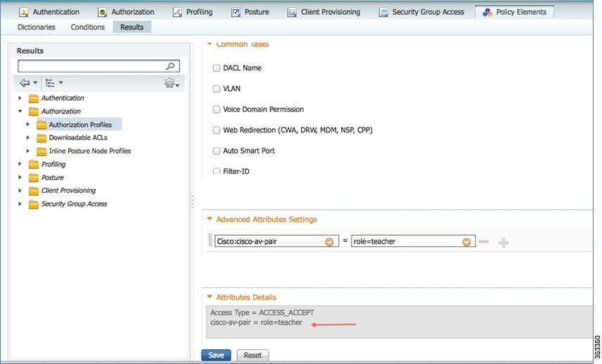The image size is (602, 364).
Task: Open the Cisco:cisco-av-pair dropdown
Action: point(329,242)
